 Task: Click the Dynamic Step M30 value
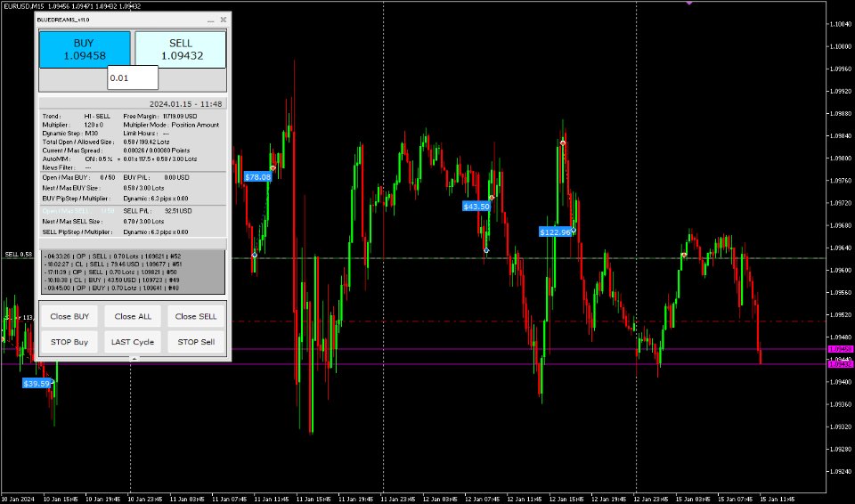click(x=91, y=133)
